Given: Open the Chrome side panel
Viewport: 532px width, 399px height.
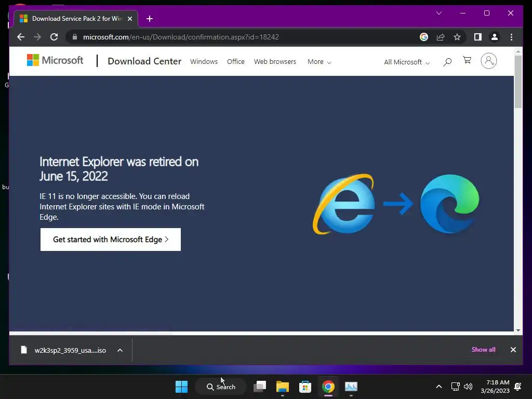Looking at the screenshot, I should 478,37.
